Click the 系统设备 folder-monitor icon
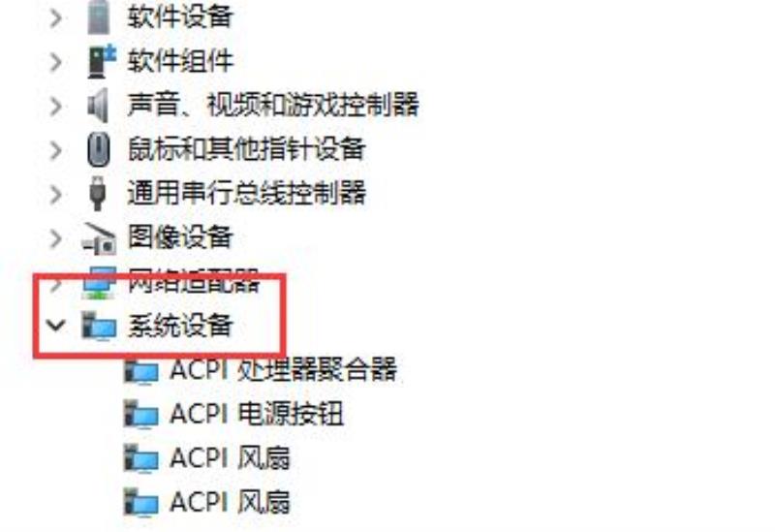Screen dimensions: 775x532 [x=100, y=326]
